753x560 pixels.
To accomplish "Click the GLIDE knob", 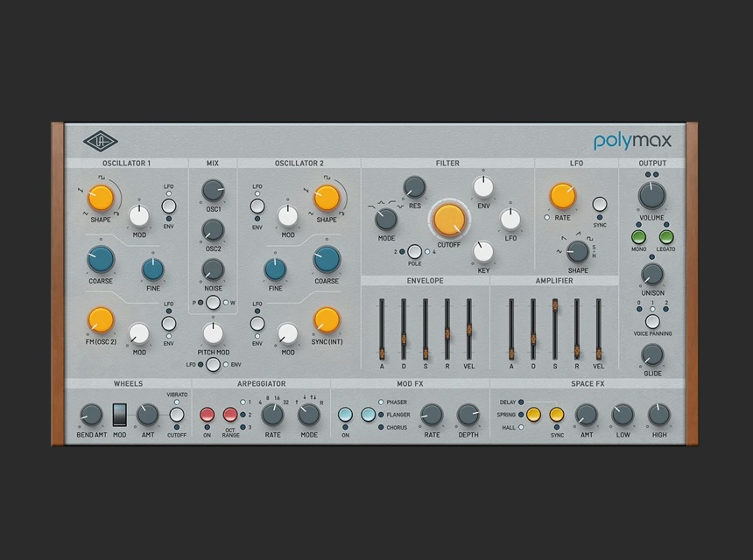I will [652, 354].
